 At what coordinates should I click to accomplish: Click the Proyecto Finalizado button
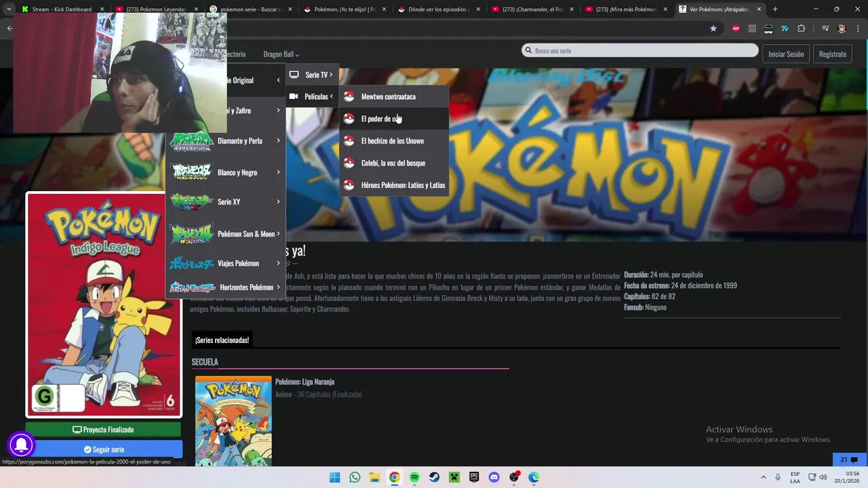tap(103, 430)
